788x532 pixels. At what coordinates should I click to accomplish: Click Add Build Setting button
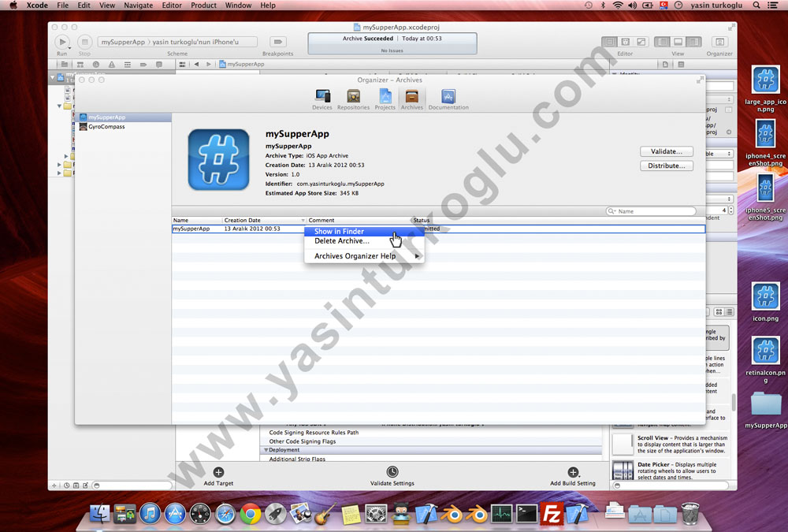point(572,476)
